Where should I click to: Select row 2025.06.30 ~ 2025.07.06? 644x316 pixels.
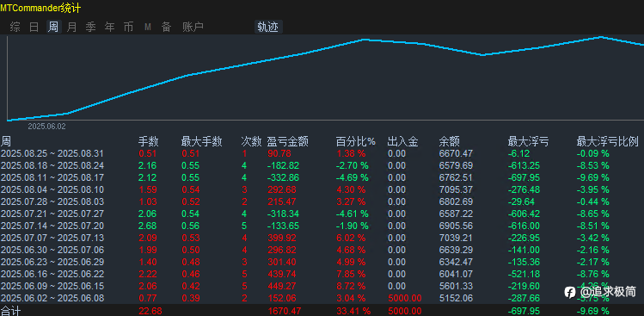point(322,251)
